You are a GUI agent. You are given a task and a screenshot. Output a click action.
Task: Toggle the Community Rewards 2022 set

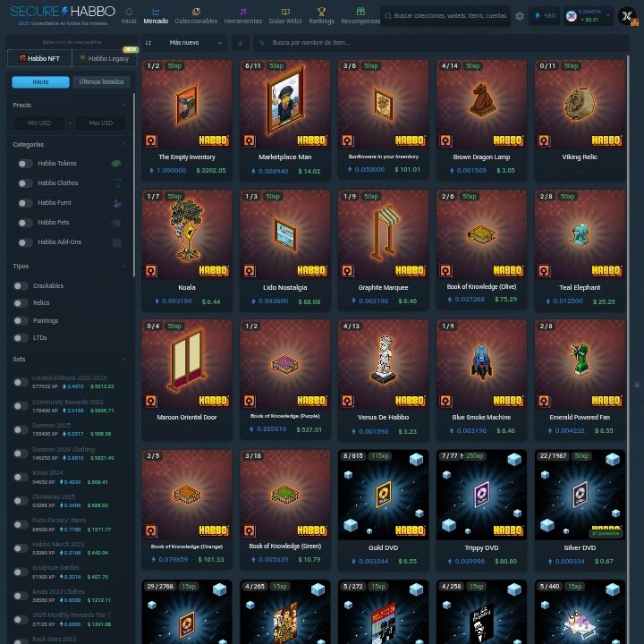21,406
